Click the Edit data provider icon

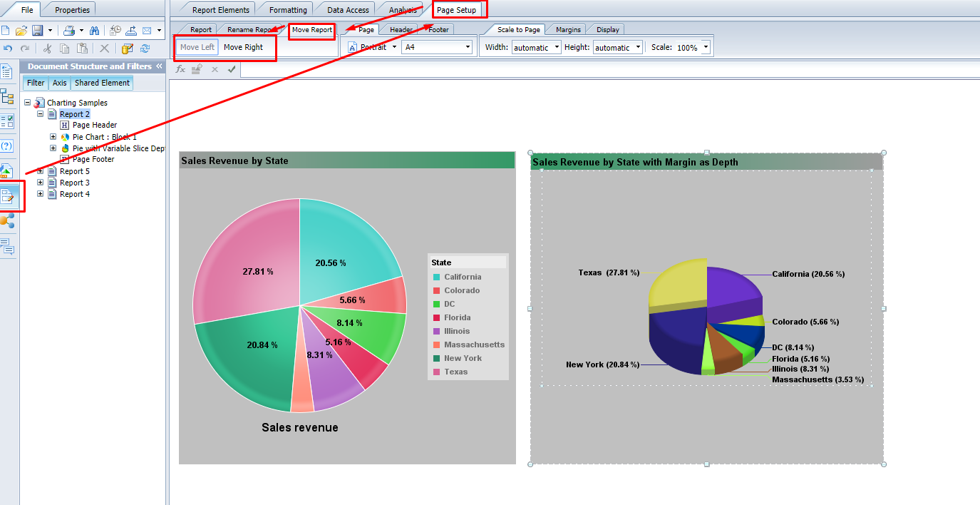(128, 49)
